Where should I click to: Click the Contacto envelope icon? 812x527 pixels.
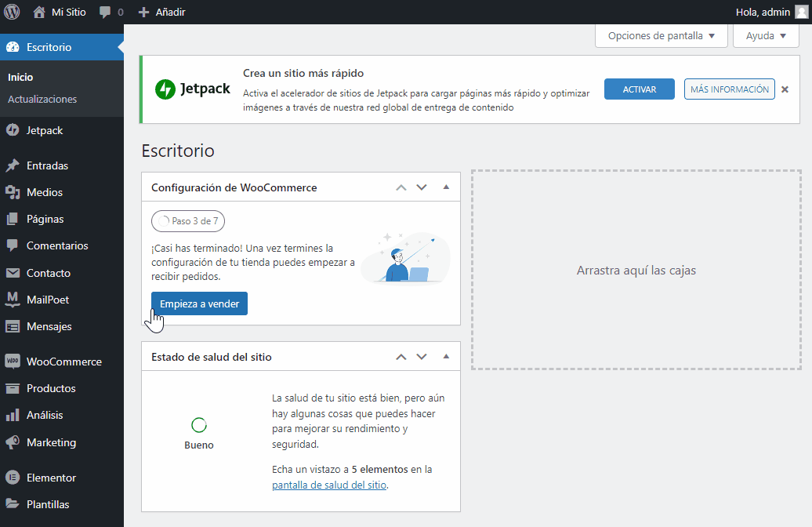(13, 273)
